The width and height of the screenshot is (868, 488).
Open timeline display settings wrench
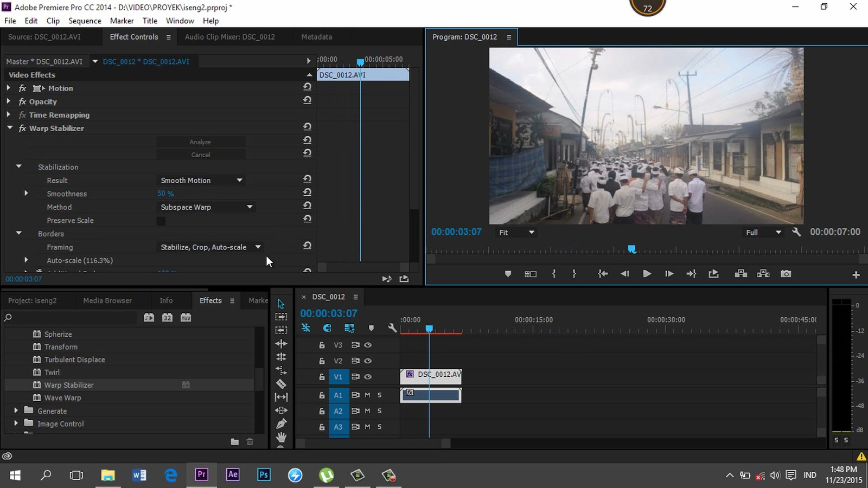coord(392,328)
